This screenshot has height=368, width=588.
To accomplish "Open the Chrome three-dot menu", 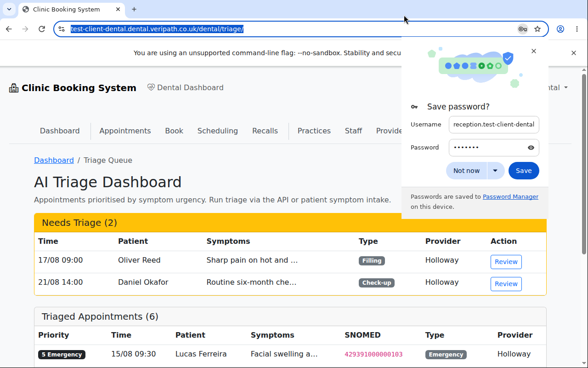I will (577, 29).
